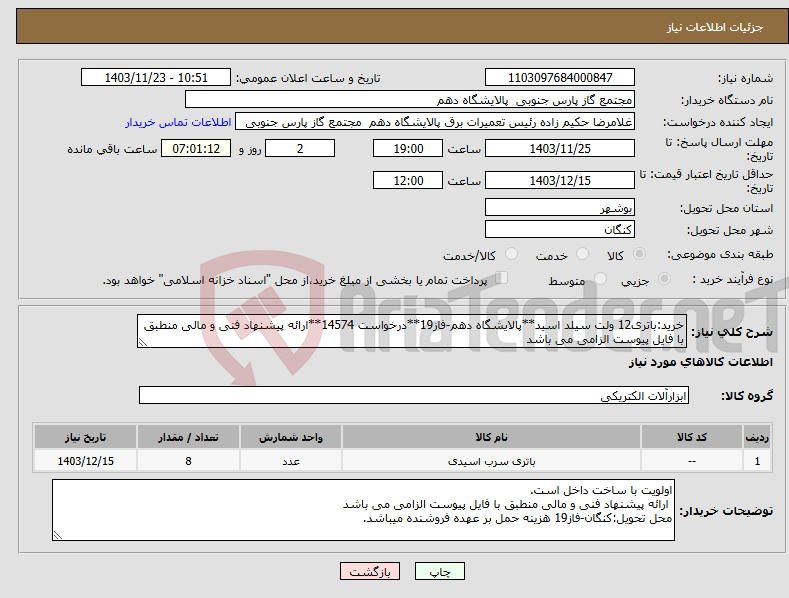
Task: Select the کالا radio button
Action: [x=640, y=254]
